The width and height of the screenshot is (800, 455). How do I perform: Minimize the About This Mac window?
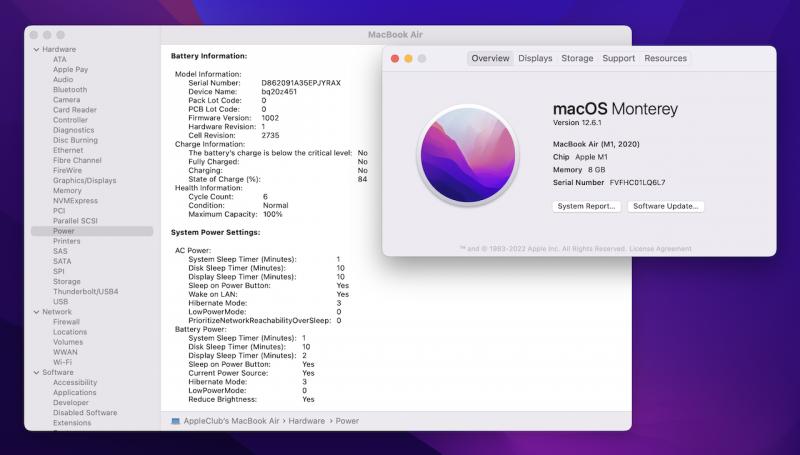408,59
